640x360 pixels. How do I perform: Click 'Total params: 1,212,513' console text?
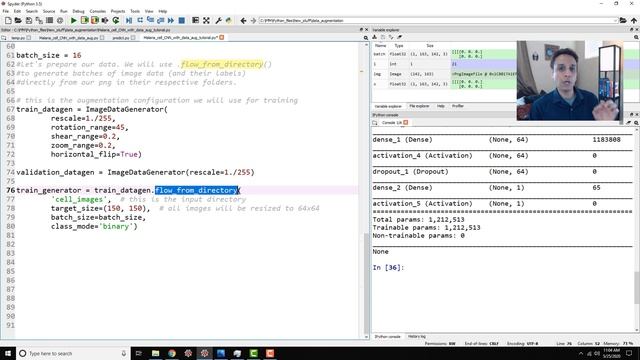point(418,220)
